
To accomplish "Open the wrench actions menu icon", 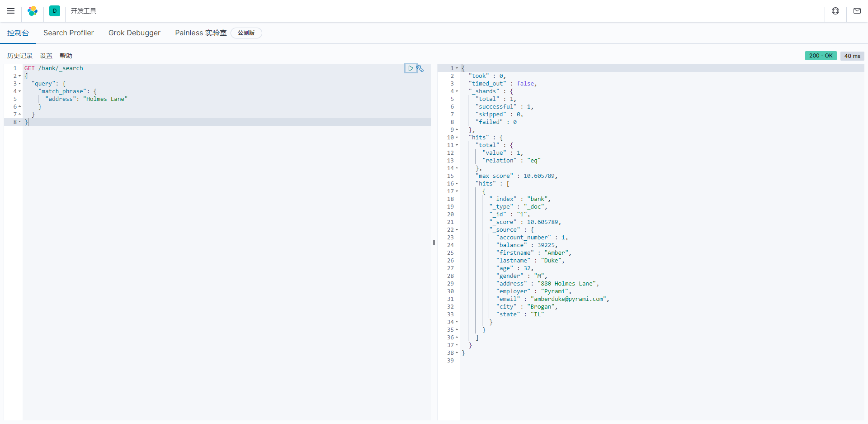I will coord(420,68).
